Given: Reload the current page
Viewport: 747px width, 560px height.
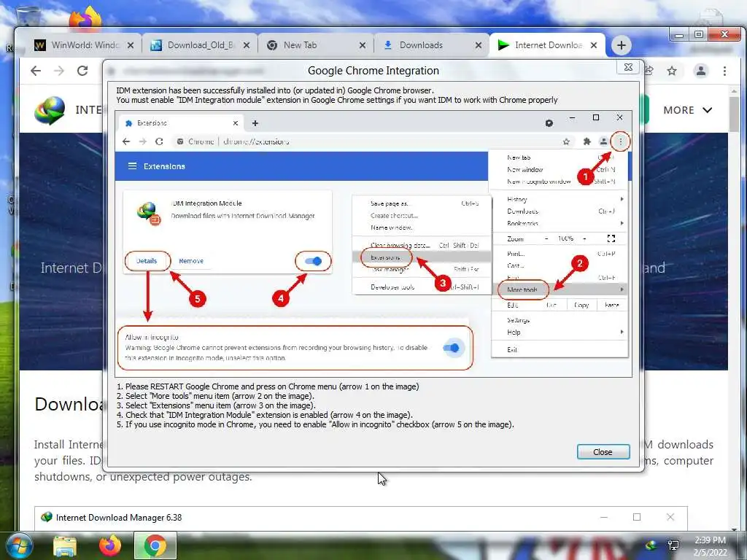Looking at the screenshot, I should 82,71.
